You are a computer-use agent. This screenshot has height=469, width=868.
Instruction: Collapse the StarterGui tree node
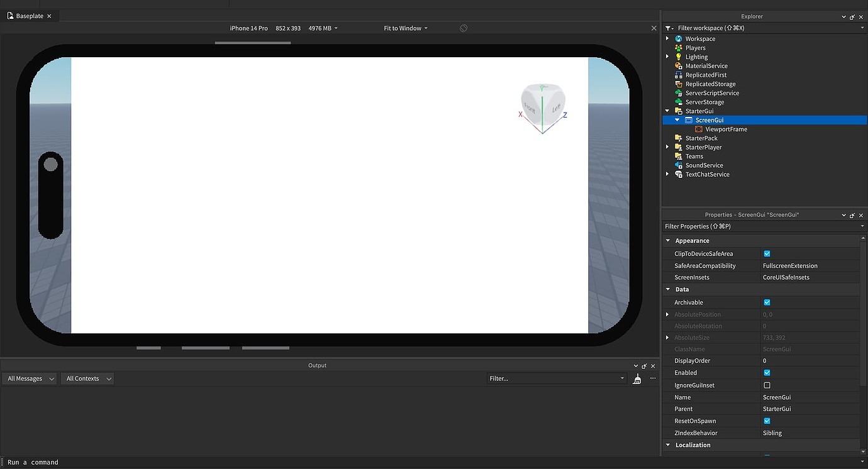click(x=667, y=111)
